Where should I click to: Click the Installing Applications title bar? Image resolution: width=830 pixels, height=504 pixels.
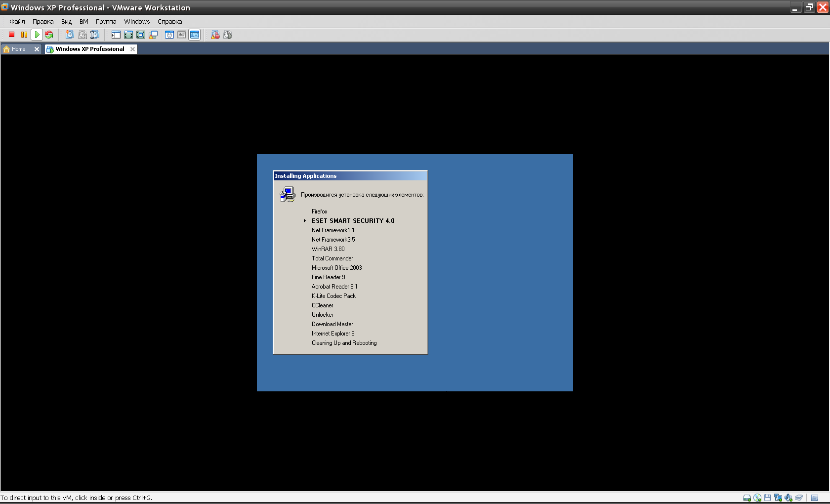(350, 176)
